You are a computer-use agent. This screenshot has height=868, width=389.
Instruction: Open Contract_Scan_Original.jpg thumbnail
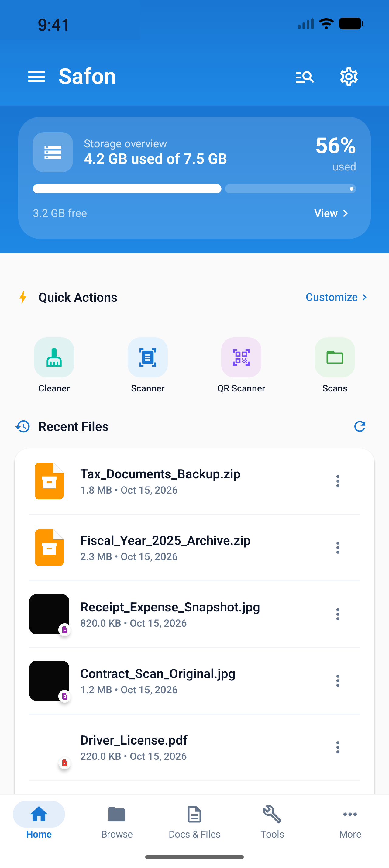49,681
